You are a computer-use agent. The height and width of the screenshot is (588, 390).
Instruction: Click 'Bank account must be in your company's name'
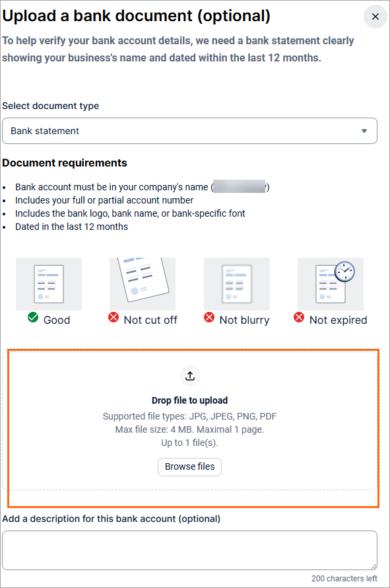click(143, 187)
